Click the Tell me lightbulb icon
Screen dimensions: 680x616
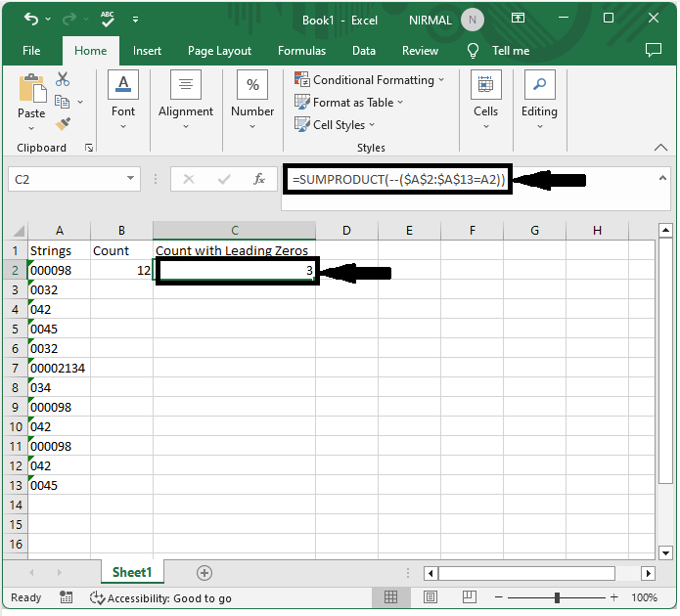click(473, 51)
